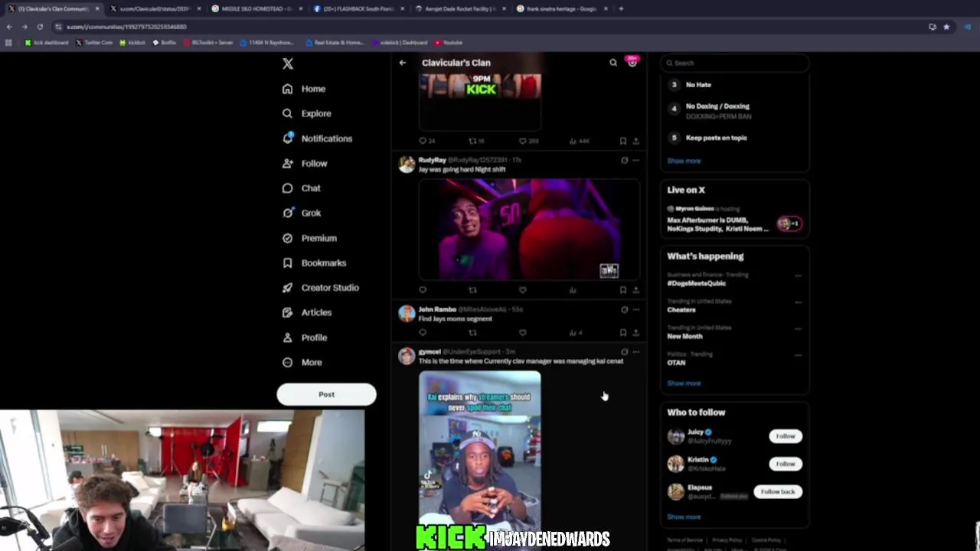Bookmark this page with the star icon
Screen dimensions: 980x551
[x=946, y=27]
